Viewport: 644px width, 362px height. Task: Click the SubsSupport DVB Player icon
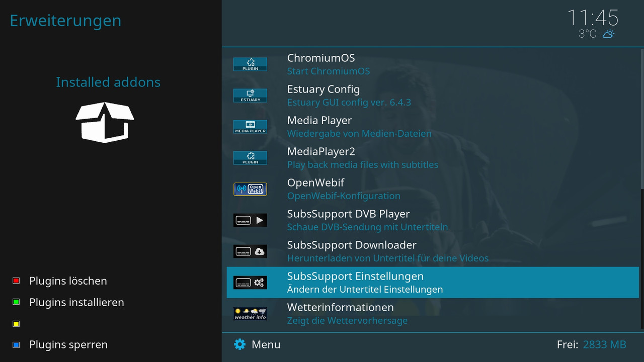pos(250,220)
